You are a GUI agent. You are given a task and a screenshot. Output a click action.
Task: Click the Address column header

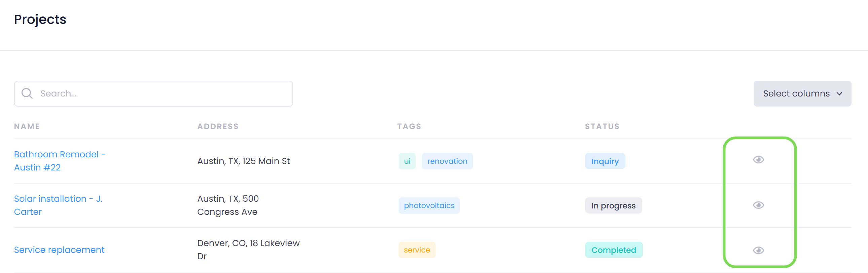click(218, 126)
